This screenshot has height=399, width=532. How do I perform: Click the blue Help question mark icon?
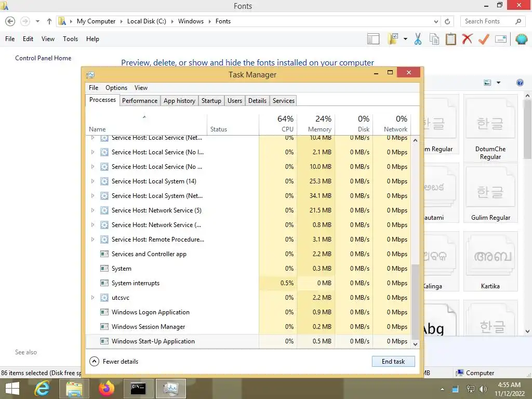[x=520, y=83]
